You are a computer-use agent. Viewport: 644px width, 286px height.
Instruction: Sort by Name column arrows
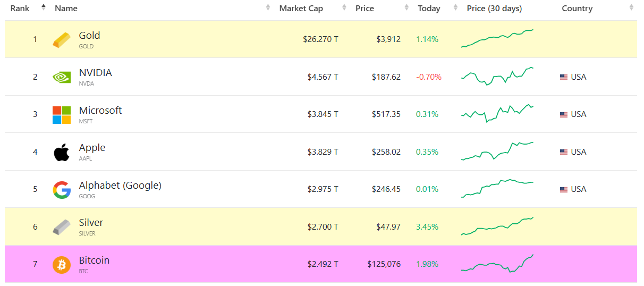pyautogui.click(x=268, y=8)
